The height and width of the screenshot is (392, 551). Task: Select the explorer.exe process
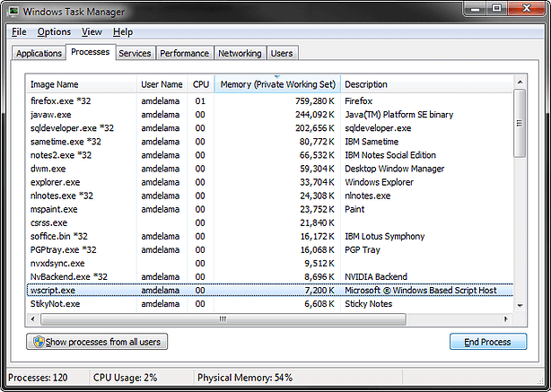click(270, 182)
